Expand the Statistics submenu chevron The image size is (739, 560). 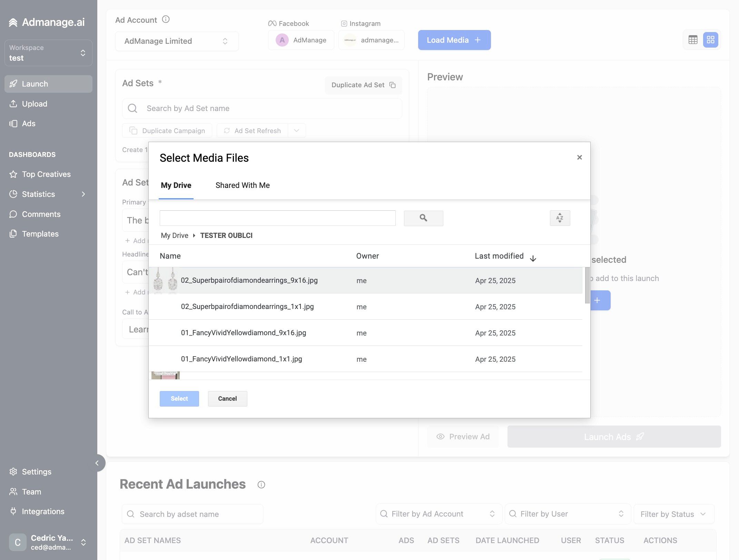point(83,194)
